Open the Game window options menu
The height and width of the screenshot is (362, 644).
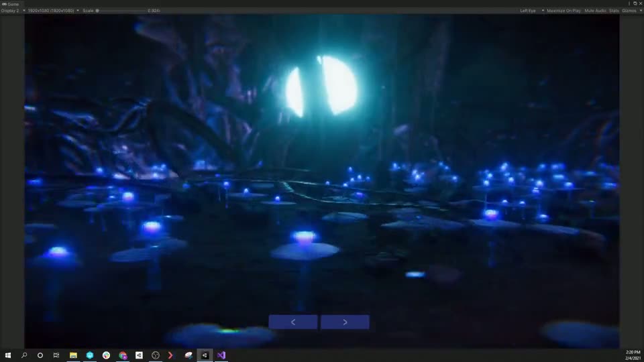pos(629,3)
